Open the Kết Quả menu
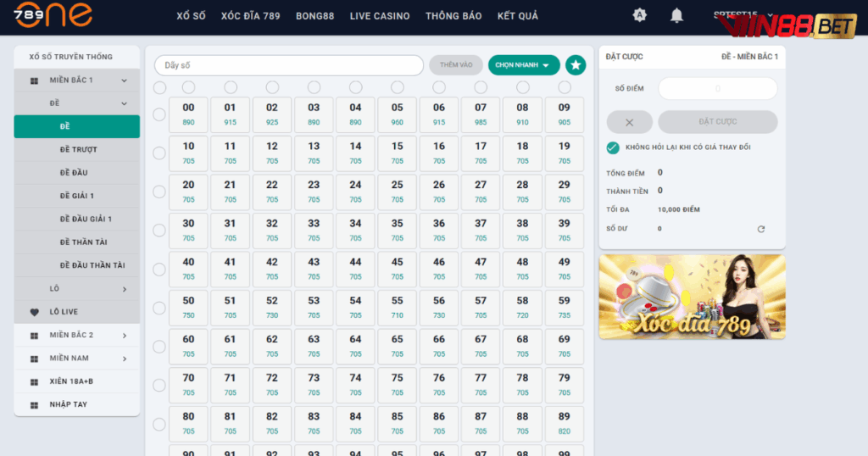This screenshot has width=868, height=456. 518,16
